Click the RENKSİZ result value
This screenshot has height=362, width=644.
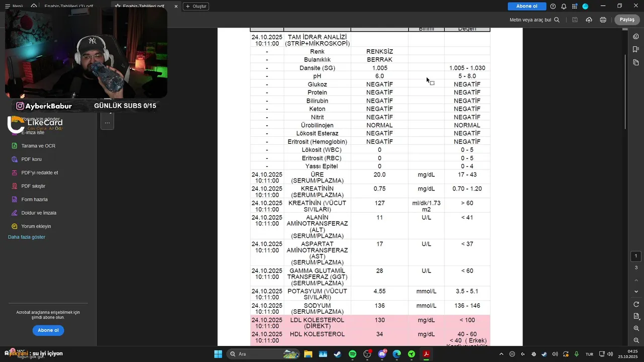pyautogui.click(x=379, y=52)
